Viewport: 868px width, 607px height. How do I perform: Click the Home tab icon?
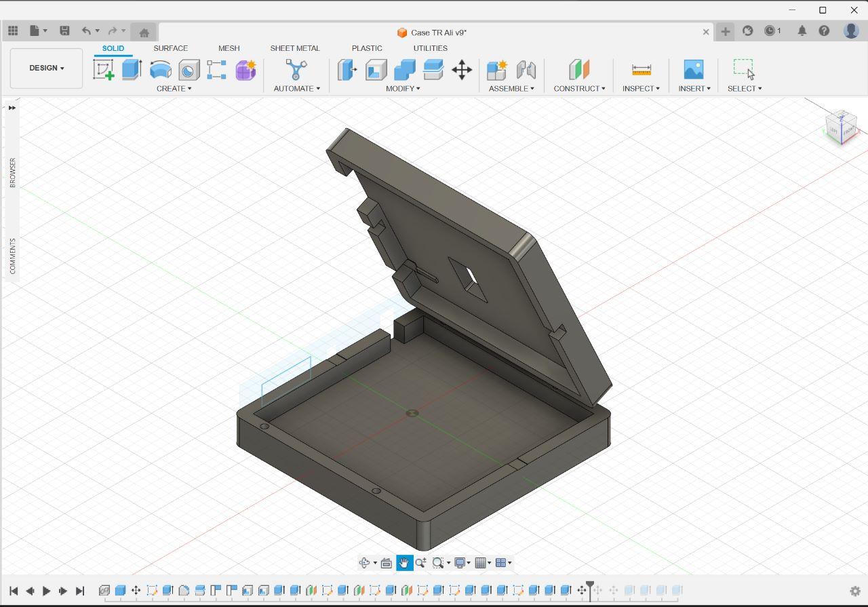tap(144, 32)
